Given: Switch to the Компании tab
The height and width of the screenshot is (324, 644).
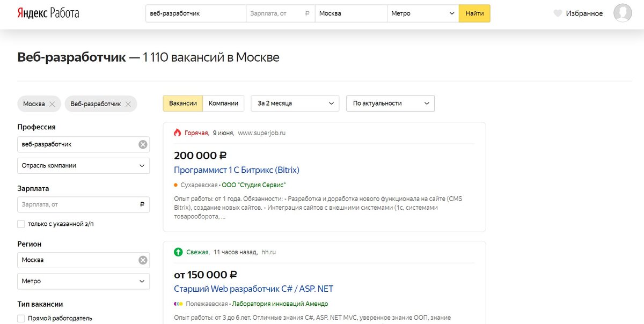Looking at the screenshot, I should click(x=223, y=104).
